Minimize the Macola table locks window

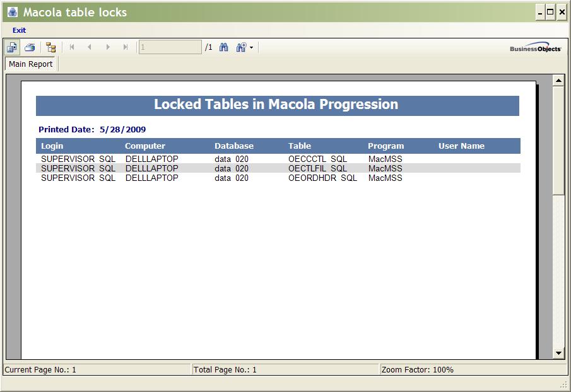[x=541, y=13]
